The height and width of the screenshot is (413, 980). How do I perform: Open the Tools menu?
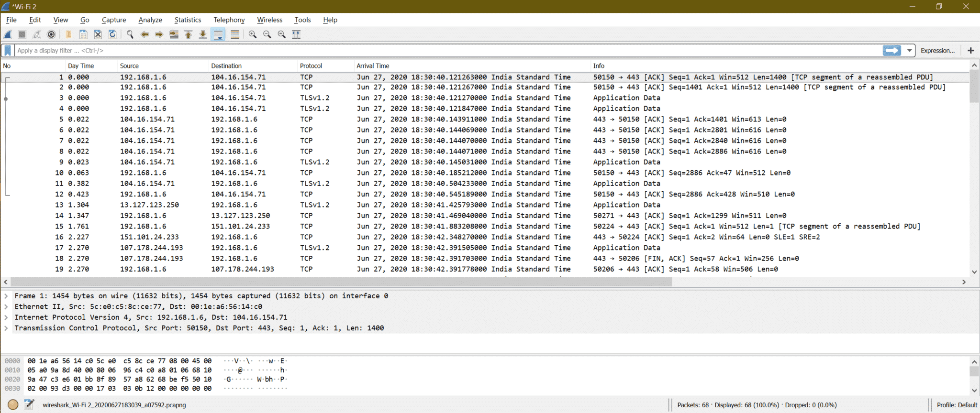pyautogui.click(x=302, y=20)
